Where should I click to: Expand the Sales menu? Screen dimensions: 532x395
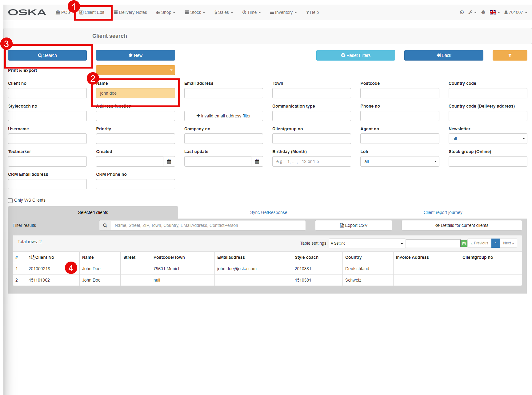224,12
